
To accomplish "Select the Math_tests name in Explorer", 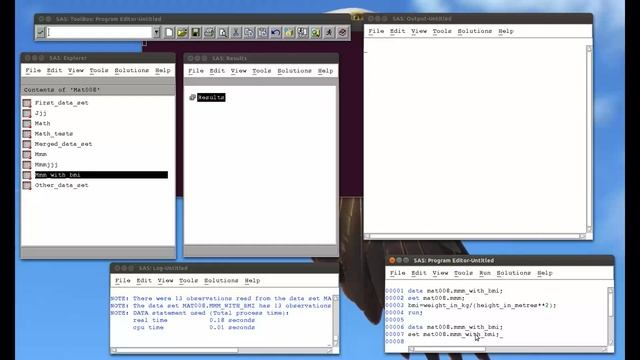I will 53,134.
